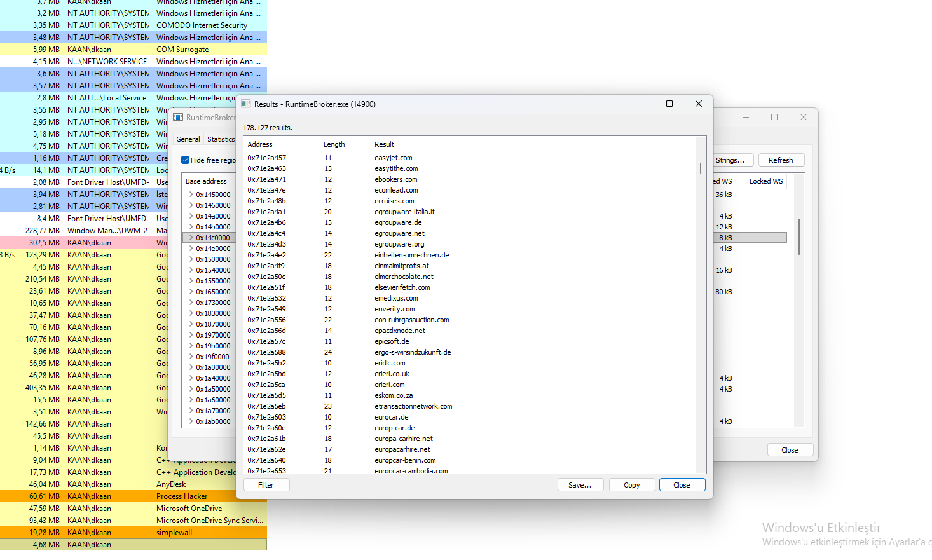The height and width of the screenshot is (560, 932).
Task: Expand memory region 0x14e0000
Action: tap(191, 249)
